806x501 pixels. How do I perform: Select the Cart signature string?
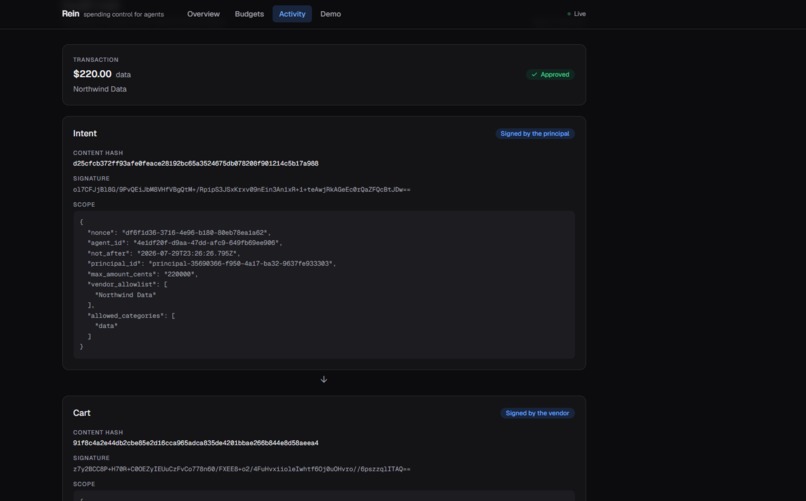coord(242,469)
